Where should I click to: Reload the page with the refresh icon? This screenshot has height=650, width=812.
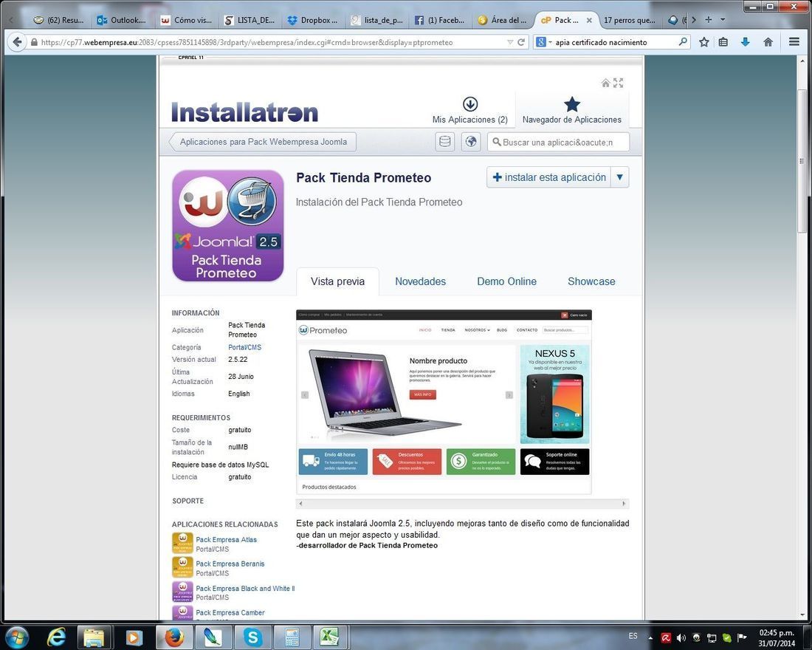click(521, 43)
